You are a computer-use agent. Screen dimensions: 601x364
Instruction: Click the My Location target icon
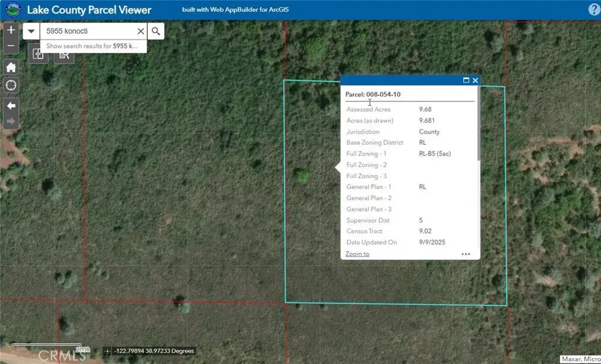click(x=11, y=86)
